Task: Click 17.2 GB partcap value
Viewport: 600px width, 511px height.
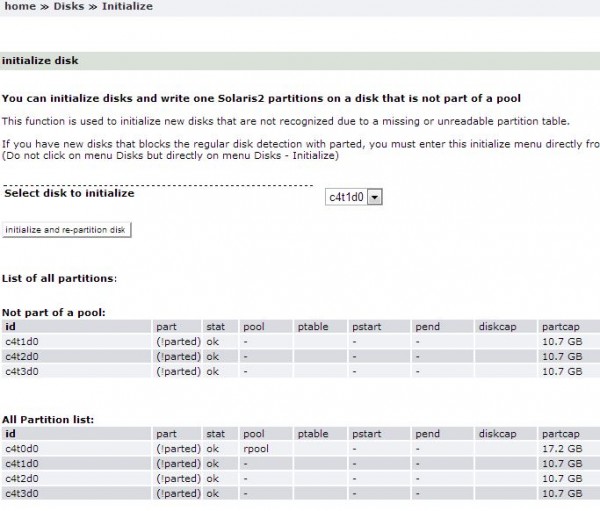Action: point(562,449)
